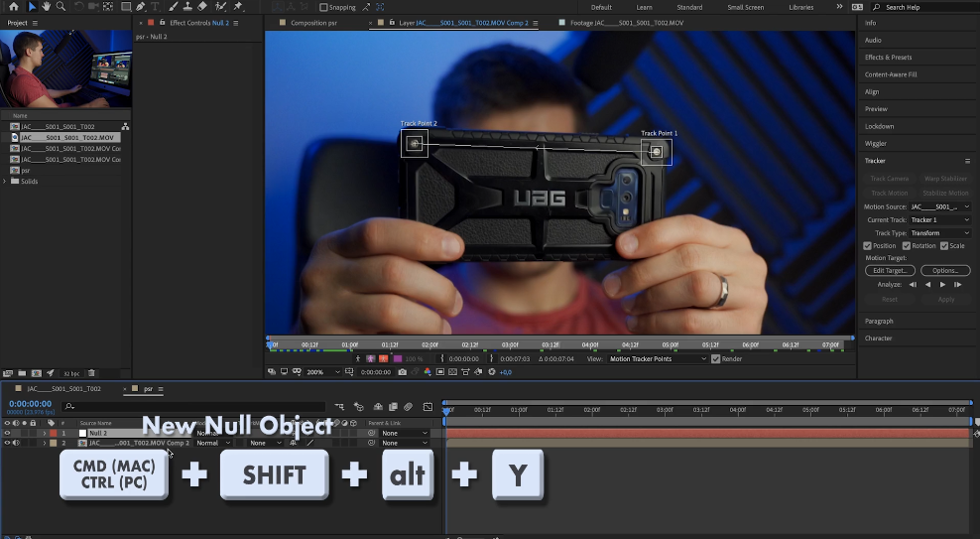This screenshot has height=539, width=980.
Task: Select the Puppet Pin tool
Action: point(238,6)
